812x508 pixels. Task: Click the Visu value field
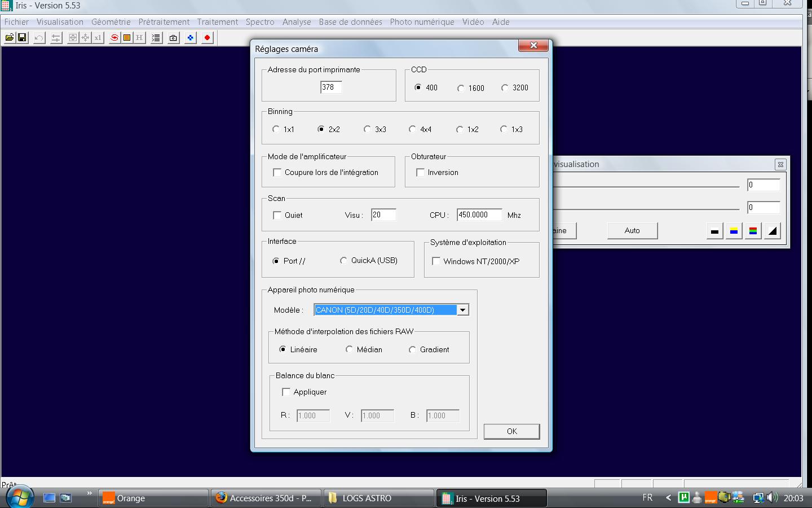click(x=383, y=214)
